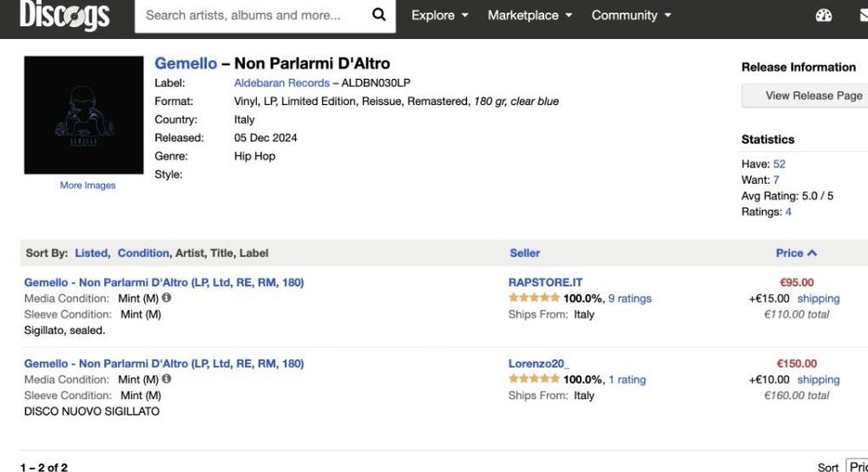Click RAPSTORE.IT star rating icons
The height and width of the screenshot is (472, 868).
[x=534, y=298]
